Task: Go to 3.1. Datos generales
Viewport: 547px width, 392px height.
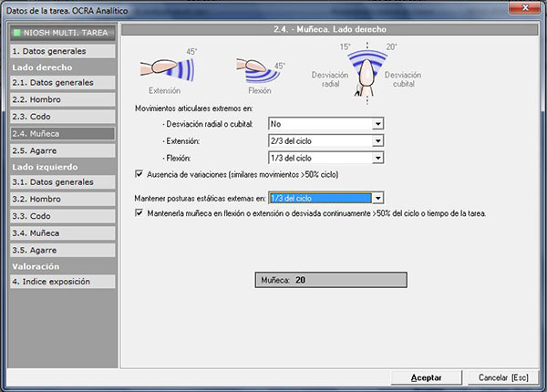Action: coord(62,182)
